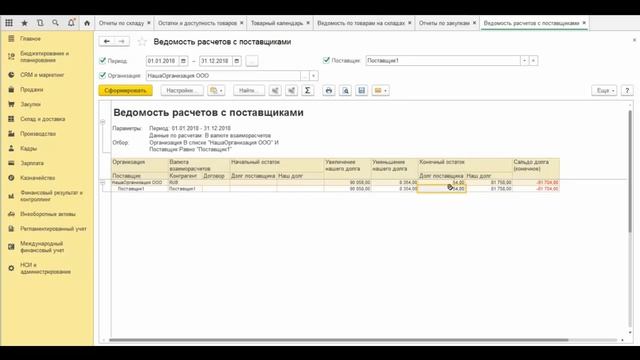Open Закупки section in sidebar
Image resolution: width=640 pixels, height=360 pixels.
pos(30,104)
